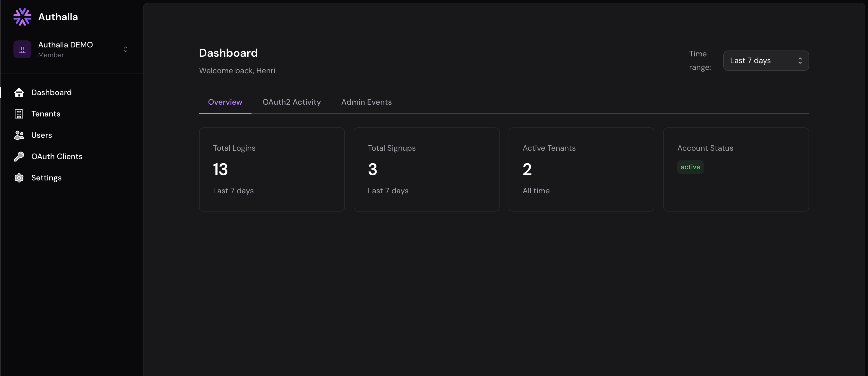Expand the organization switcher chevron

(125, 49)
